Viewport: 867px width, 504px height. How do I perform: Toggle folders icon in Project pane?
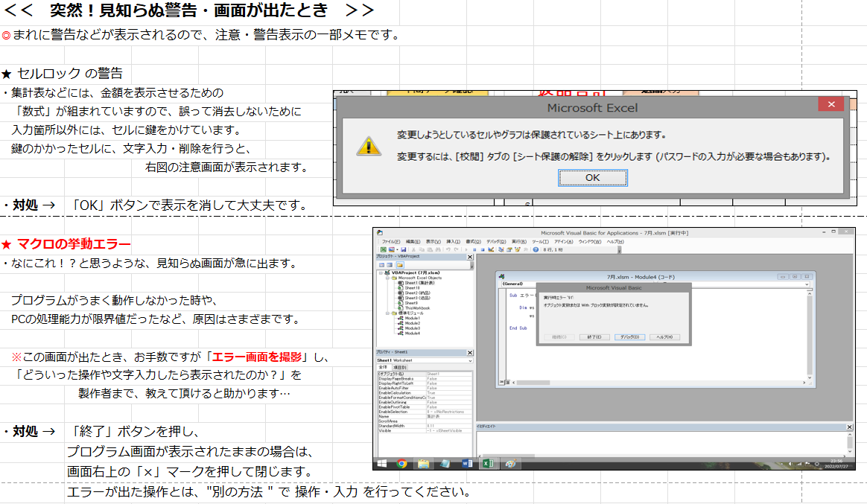pos(400,265)
